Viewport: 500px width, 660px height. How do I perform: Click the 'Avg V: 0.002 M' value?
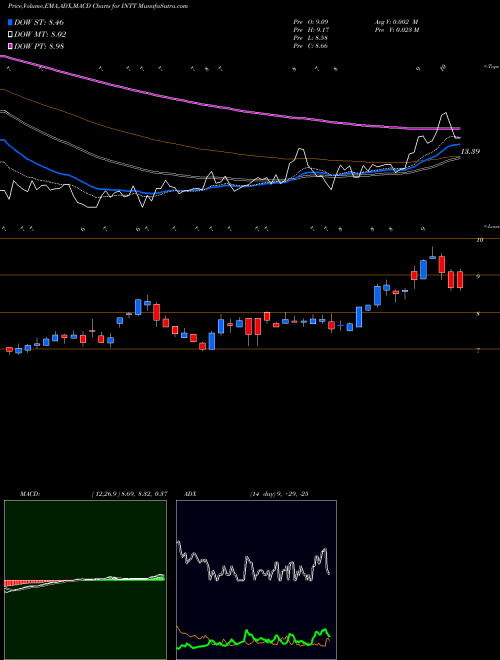(x=396, y=22)
